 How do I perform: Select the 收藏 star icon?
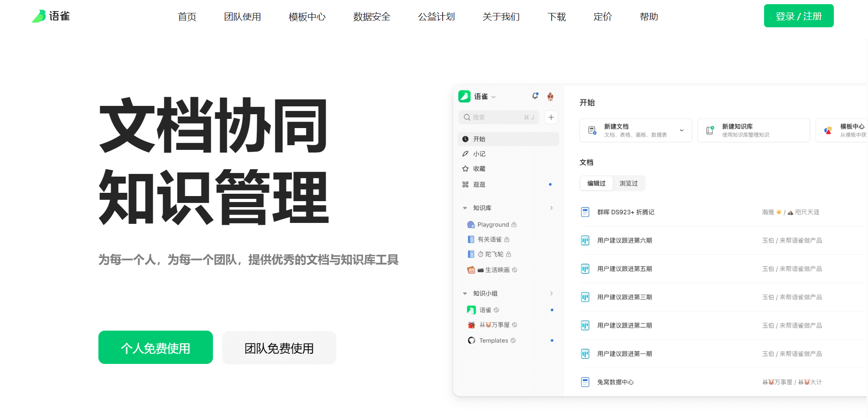click(x=465, y=169)
